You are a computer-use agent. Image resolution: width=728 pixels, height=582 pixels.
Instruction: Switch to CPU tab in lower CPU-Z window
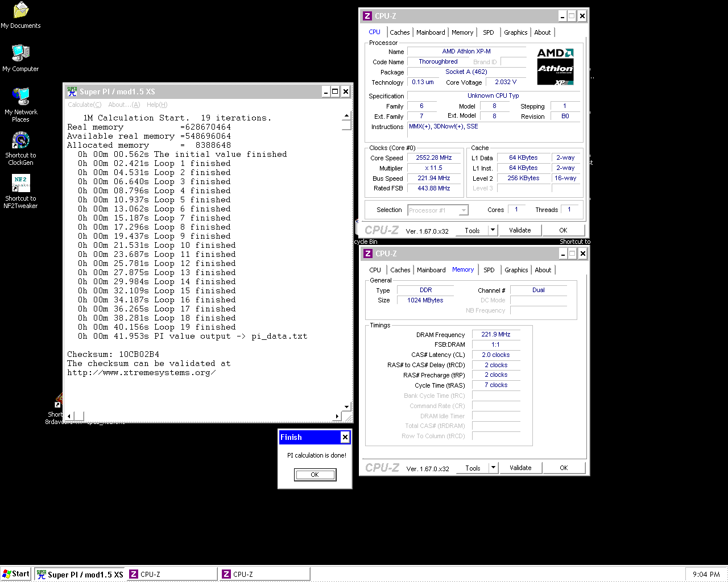375,270
